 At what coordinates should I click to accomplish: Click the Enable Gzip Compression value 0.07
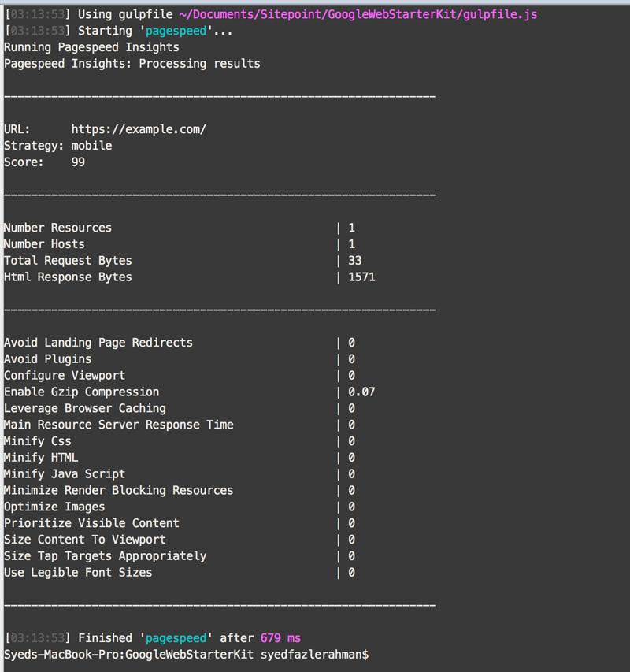(x=361, y=392)
